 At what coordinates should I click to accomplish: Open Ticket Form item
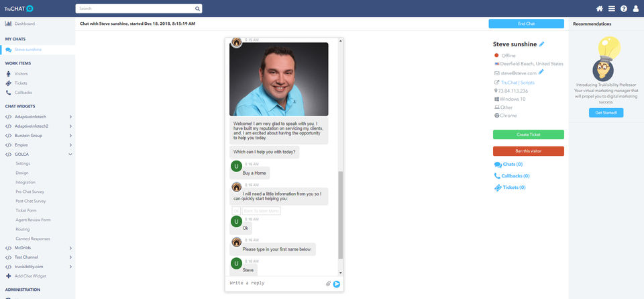pyautogui.click(x=26, y=210)
